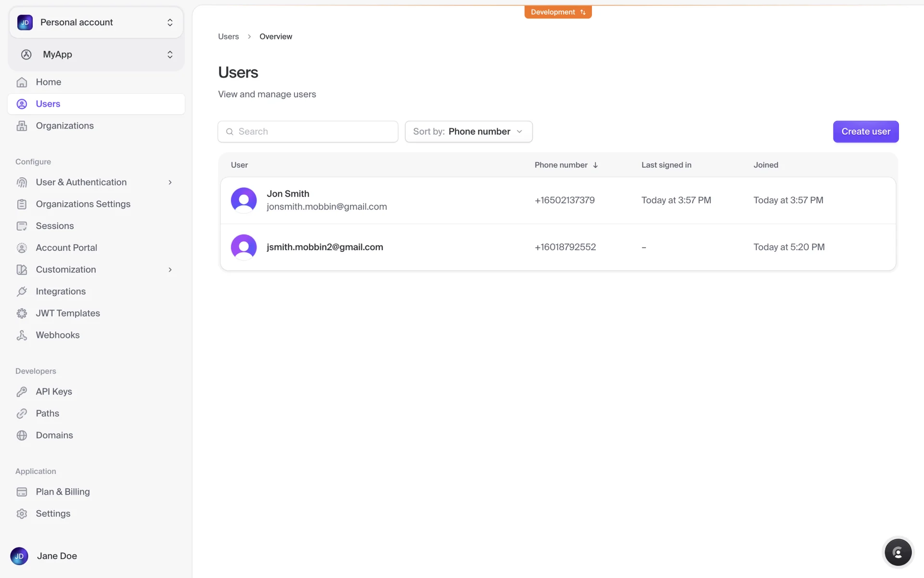Click the Domains globe icon
Image resolution: width=924 pixels, height=578 pixels.
(x=22, y=435)
